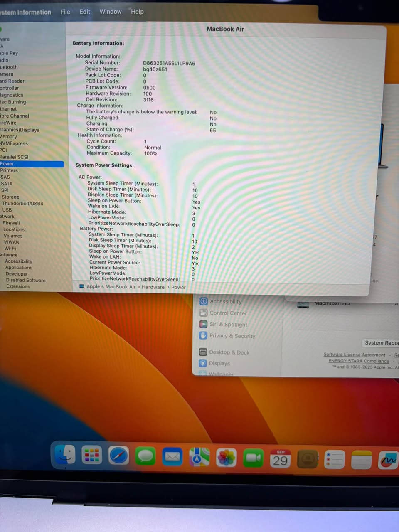Open the Window menu
This screenshot has width=399, height=532.
pyautogui.click(x=111, y=12)
